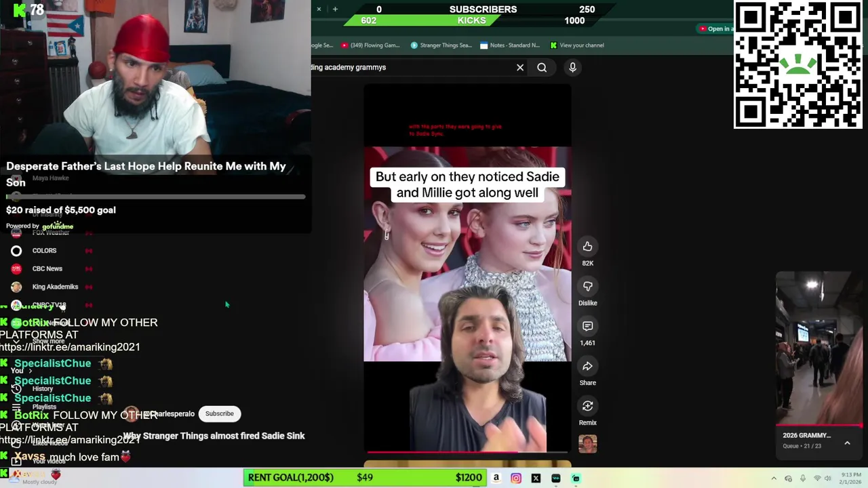Click the Remix icon

(587, 407)
